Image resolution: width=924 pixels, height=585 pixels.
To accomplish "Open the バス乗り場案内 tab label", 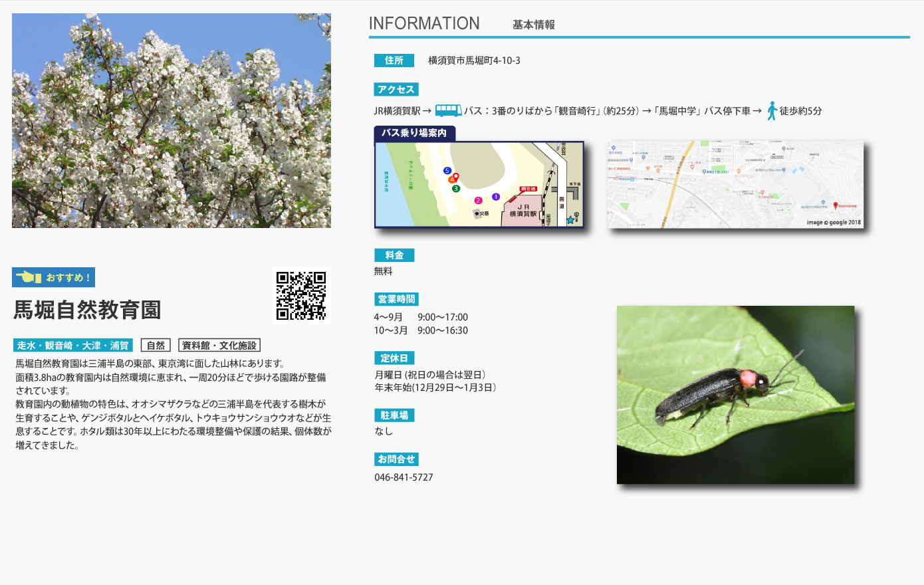I will [414, 133].
